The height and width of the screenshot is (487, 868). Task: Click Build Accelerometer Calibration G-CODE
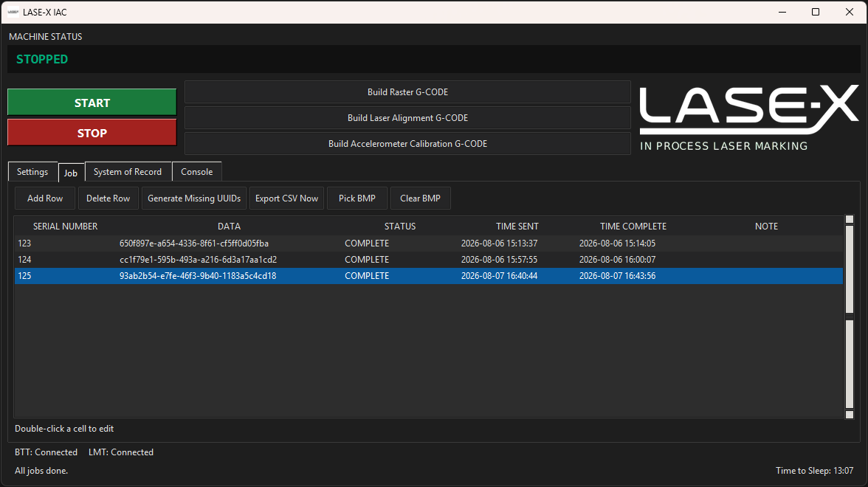click(x=407, y=143)
